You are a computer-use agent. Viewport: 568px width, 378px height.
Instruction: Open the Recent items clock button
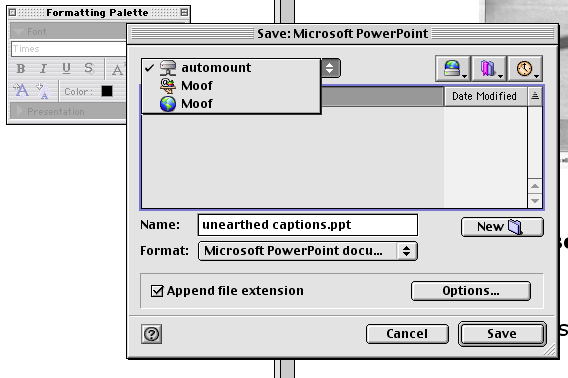click(525, 68)
